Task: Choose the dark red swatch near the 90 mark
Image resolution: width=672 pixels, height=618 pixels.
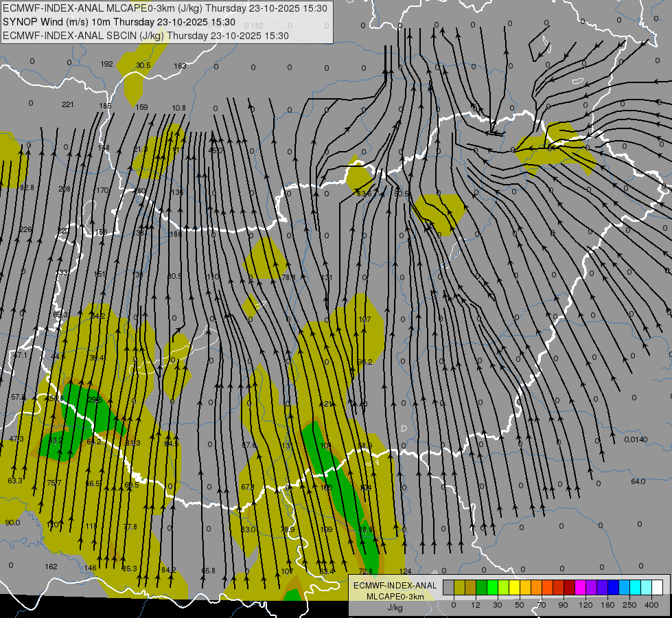Action: [x=569, y=587]
